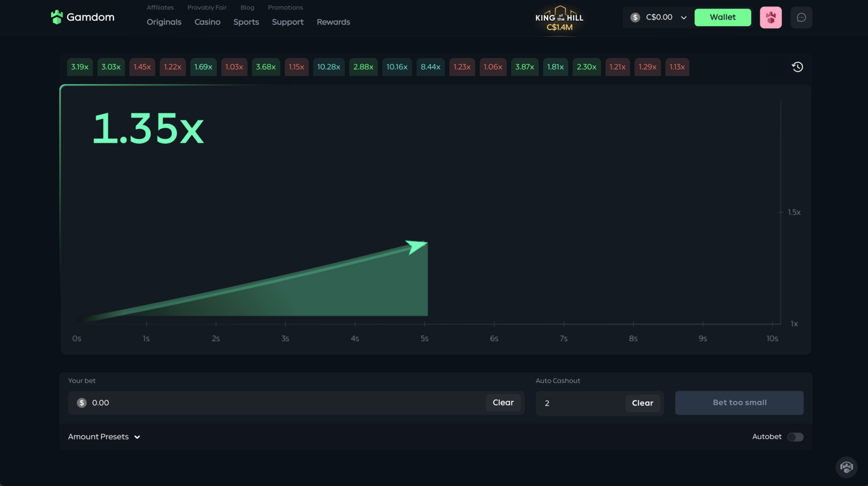868x486 pixels.
Task: Click the dollar currency icon beside balance
Action: tap(635, 17)
